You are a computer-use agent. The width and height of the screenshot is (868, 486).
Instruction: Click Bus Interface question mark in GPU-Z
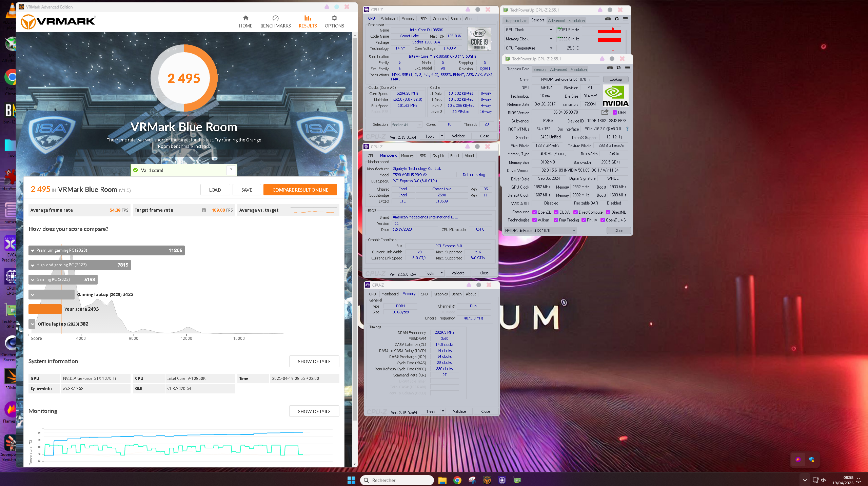(627, 129)
